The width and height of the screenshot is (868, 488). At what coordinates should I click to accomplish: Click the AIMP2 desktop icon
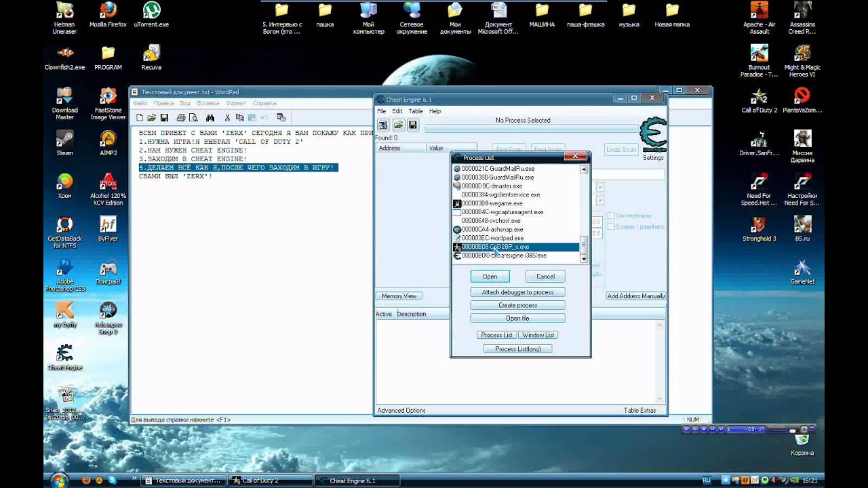(108, 139)
